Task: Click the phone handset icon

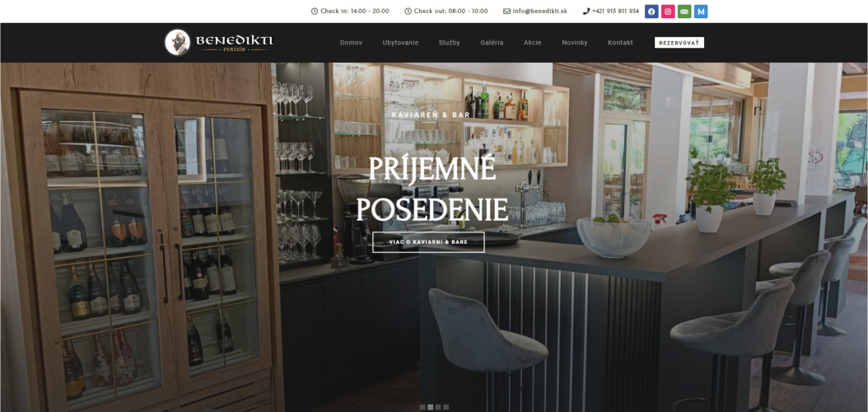Action: 586,11
